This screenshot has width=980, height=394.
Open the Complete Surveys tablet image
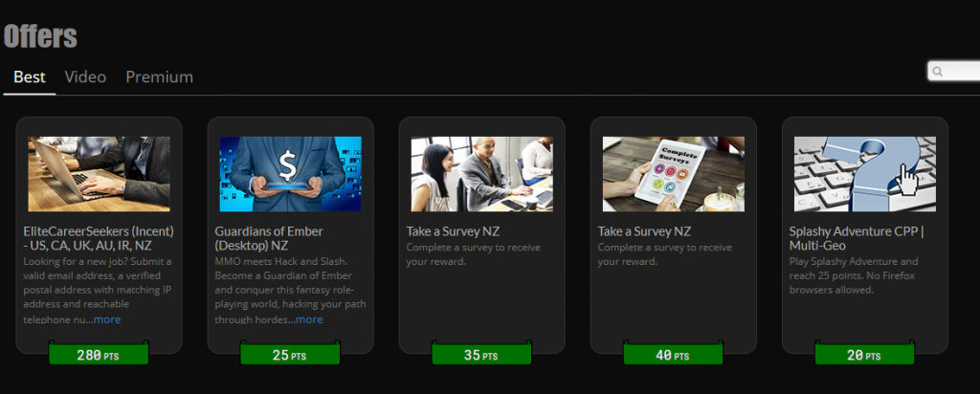[673, 174]
